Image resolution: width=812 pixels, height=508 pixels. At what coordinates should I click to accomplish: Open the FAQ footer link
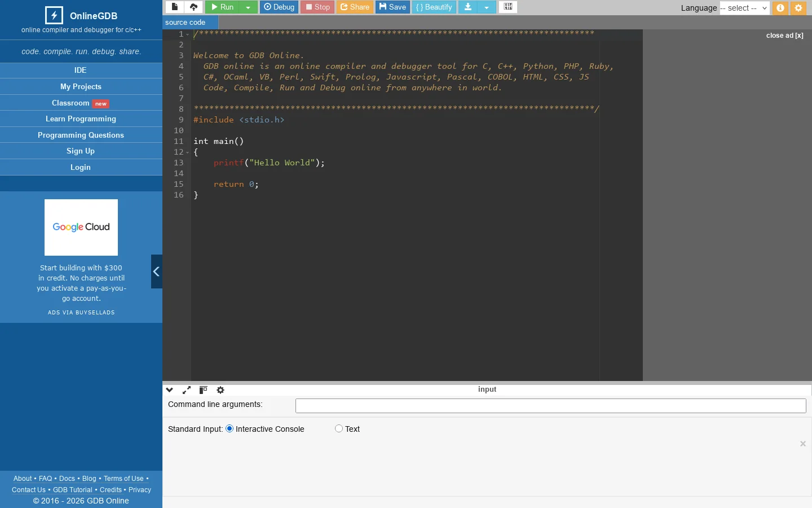point(45,479)
